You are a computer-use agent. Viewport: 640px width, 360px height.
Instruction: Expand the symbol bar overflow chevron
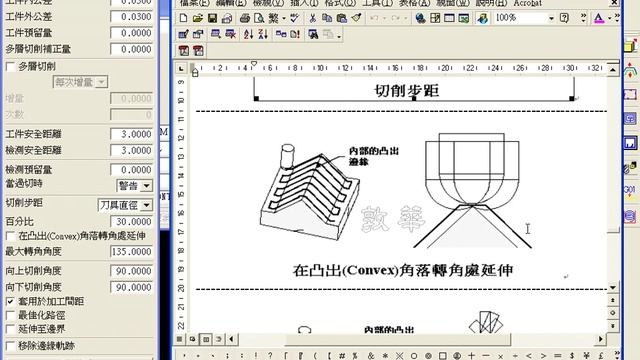click(x=617, y=355)
